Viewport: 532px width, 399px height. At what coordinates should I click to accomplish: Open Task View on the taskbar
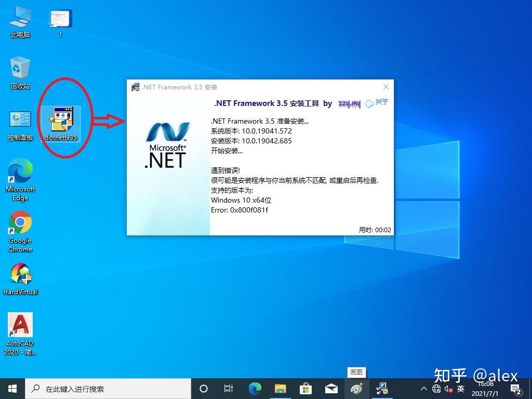229,389
